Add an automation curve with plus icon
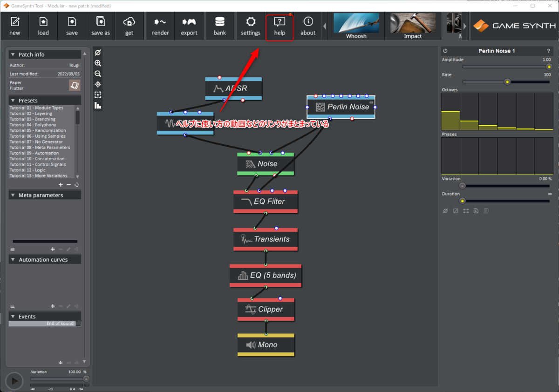The width and height of the screenshot is (559, 392). click(x=53, y=306)
